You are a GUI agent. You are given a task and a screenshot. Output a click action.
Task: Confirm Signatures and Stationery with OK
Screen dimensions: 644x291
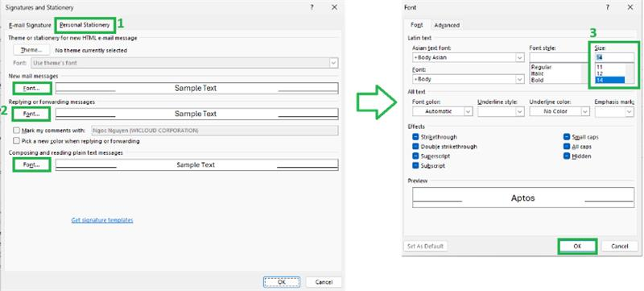click(282, 282)
